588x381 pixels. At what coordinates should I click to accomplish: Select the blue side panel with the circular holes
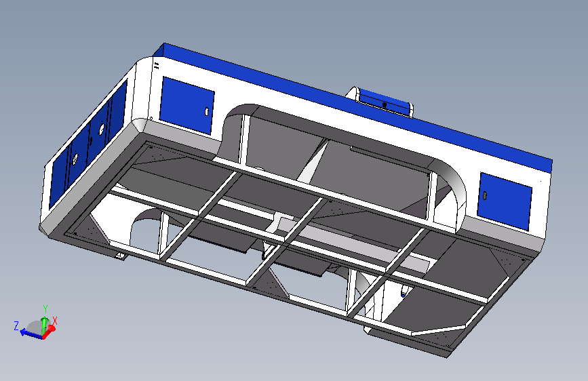(88, 144)
